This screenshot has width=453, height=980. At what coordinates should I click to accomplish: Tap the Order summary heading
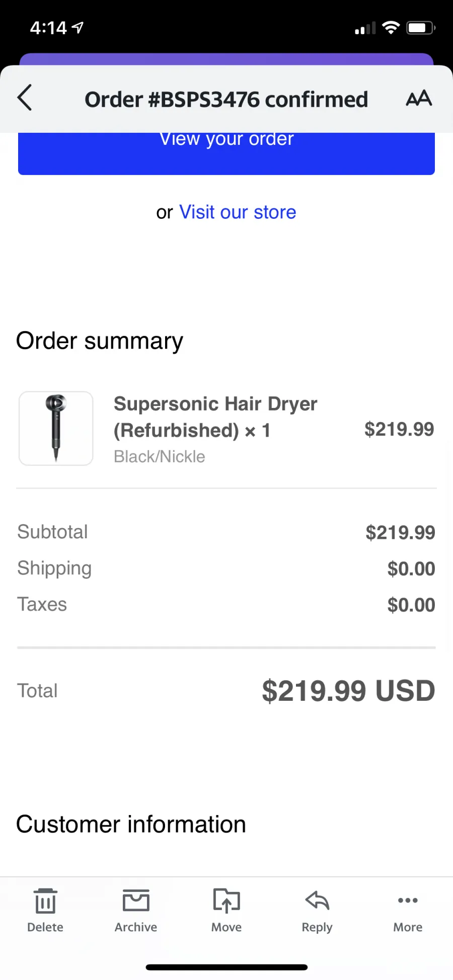pos(100,341)
